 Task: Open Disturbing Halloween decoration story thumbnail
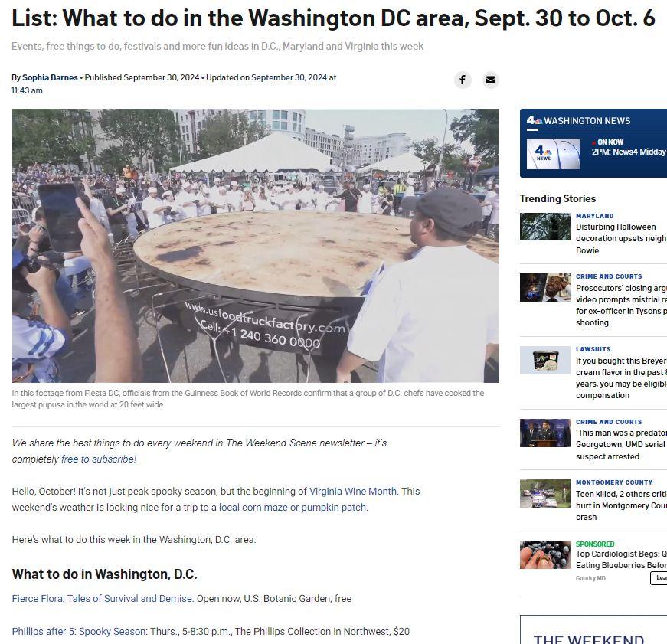545,227
